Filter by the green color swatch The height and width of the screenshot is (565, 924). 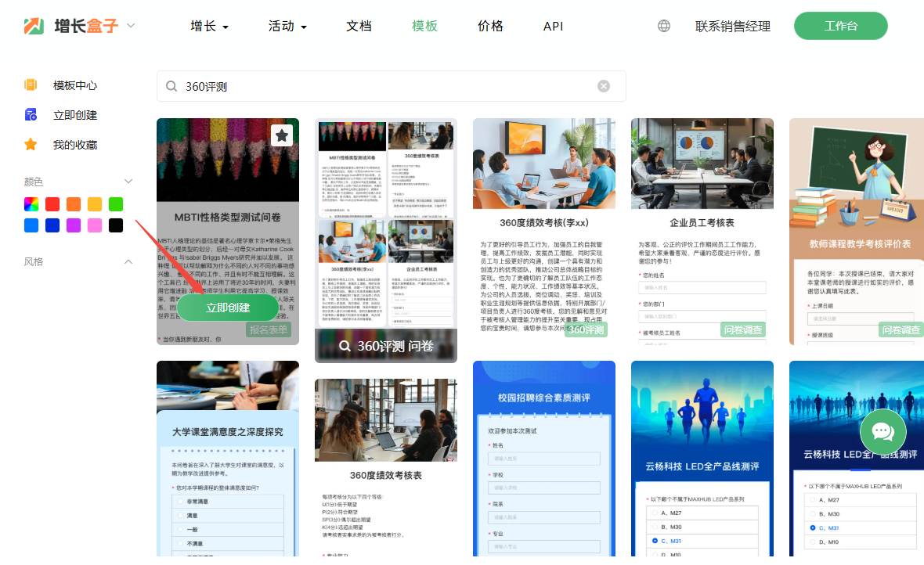(116, 204)
